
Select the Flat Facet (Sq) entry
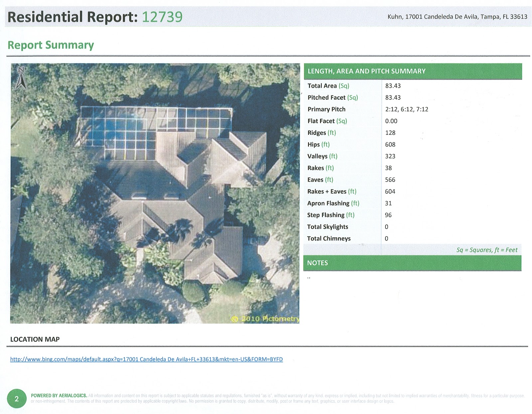pyautogui.click(x=328, y=121)
